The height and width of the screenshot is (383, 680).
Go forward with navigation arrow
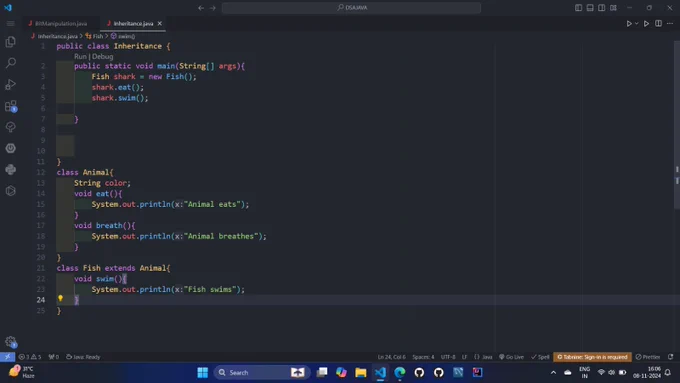point(212,8)
